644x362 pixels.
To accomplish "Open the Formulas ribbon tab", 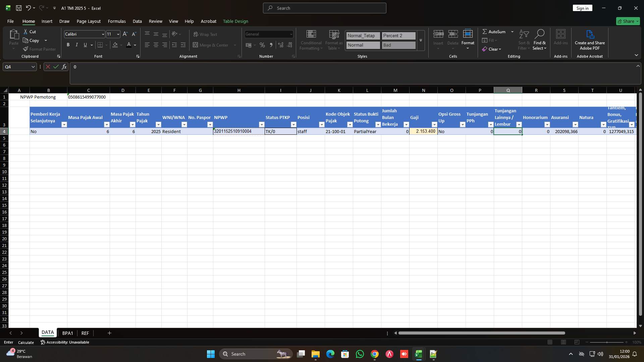I will [x=116, y=21].
